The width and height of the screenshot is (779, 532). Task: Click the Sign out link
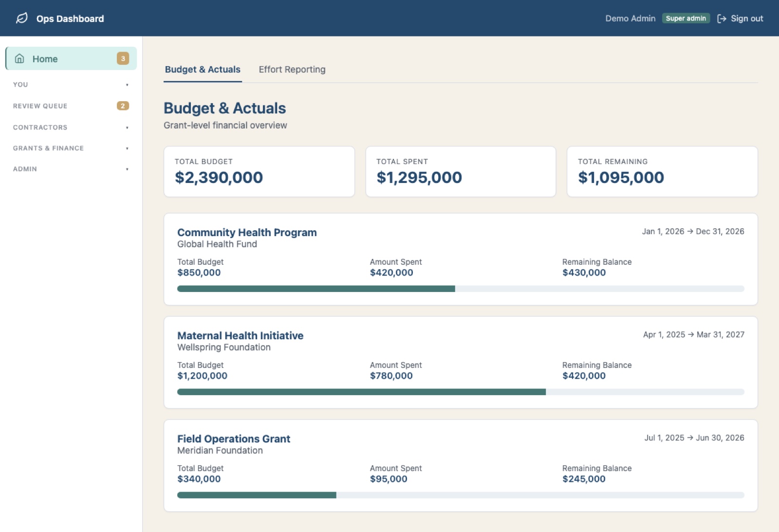740,18
